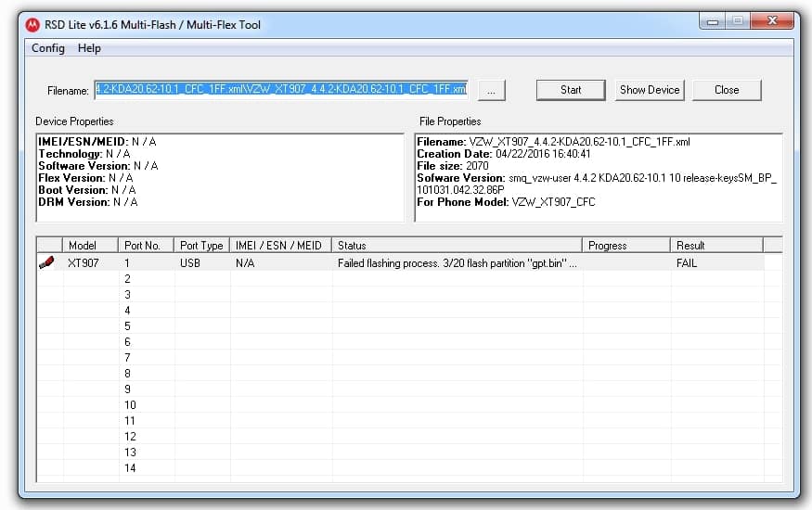
Task: Click the Flex Version line
Action: (x=86, y=178)
